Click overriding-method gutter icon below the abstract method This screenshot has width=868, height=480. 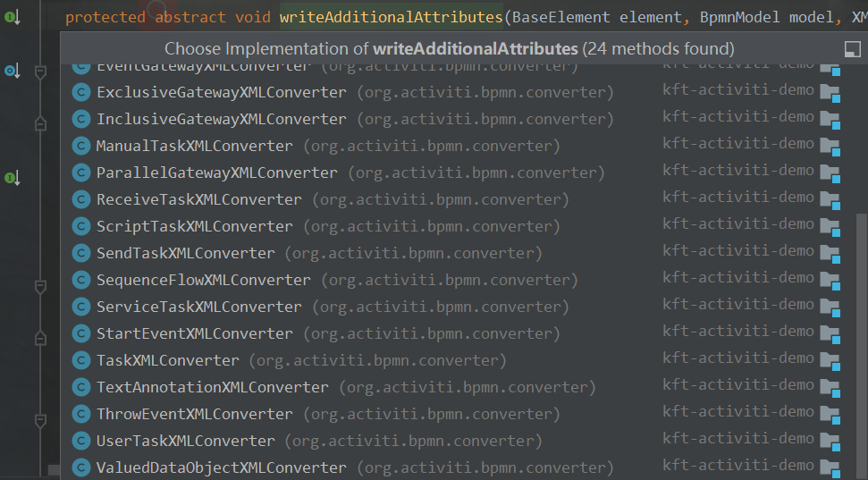pyautogui.click(x=13, y=71)
